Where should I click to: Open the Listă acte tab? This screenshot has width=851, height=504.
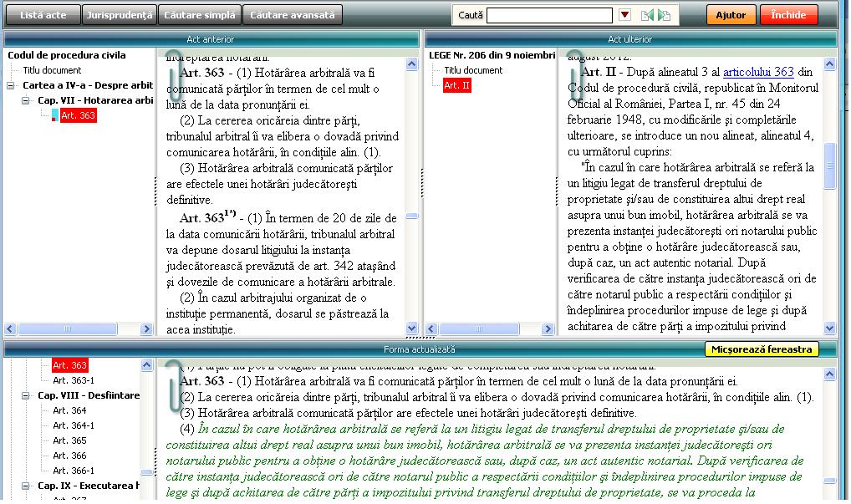(x=42, y=15)
